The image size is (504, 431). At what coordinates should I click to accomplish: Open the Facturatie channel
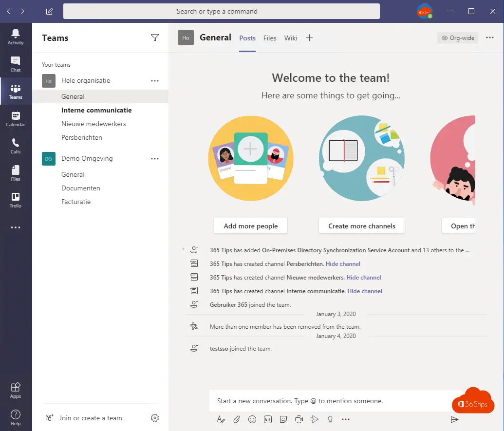click(x=100, y=202)
